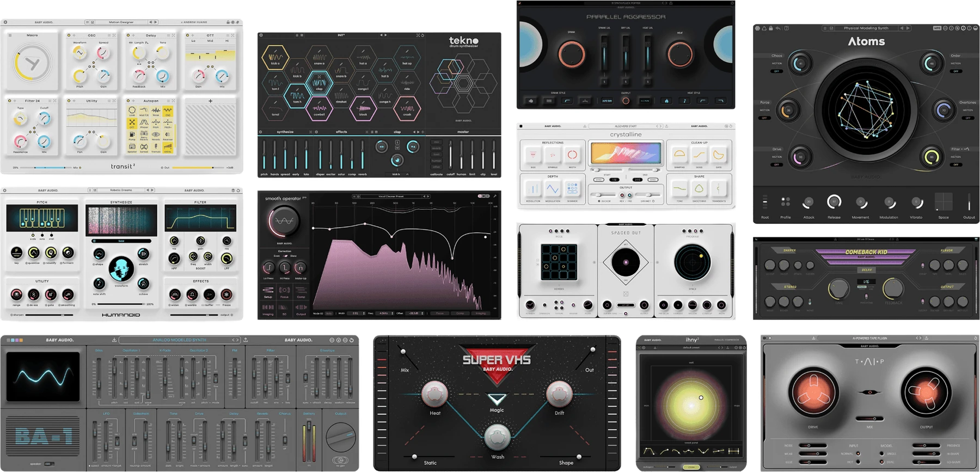This screenshot has width=980, height=472.
Task: Toggle Drive motion switch in Atoms
Action: pos(777,164)
